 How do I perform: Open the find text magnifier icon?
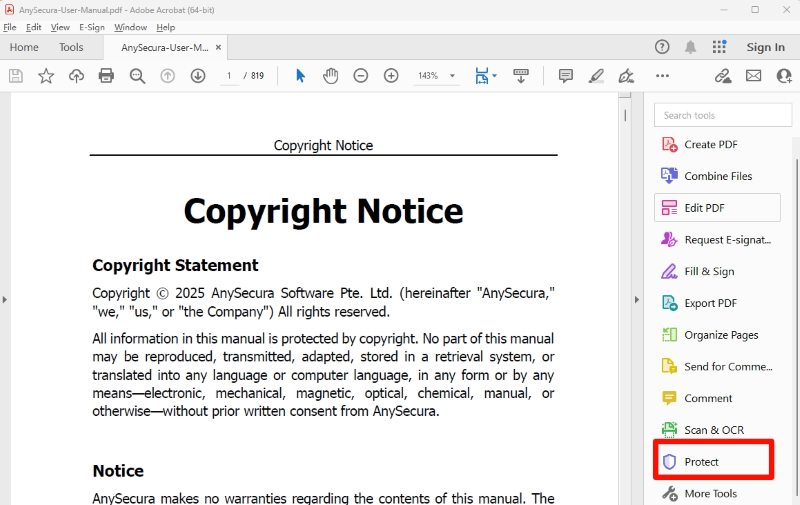pyautogui.click(x=137, y=76)
